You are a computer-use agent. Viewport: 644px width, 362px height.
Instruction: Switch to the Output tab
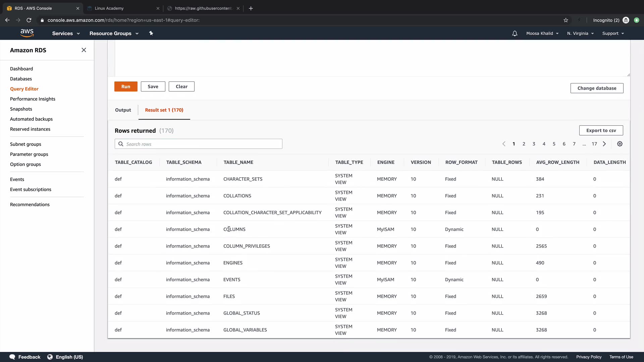(123, 110)
